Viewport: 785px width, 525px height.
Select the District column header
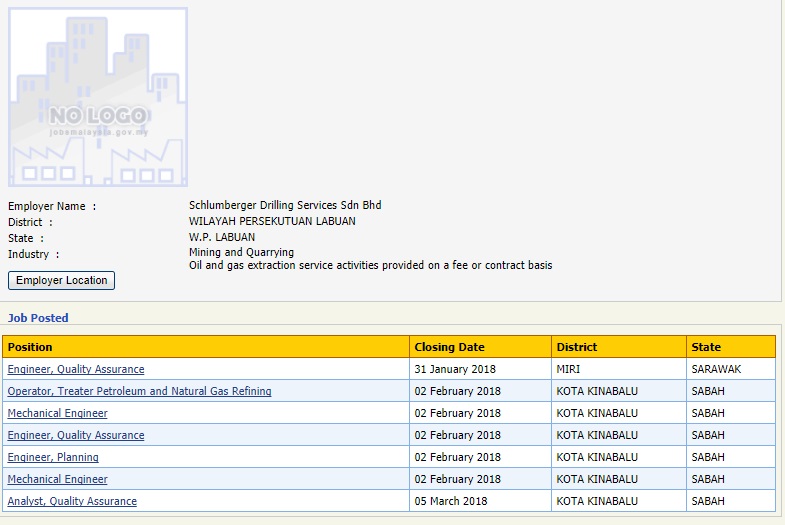tap(619, 347)
